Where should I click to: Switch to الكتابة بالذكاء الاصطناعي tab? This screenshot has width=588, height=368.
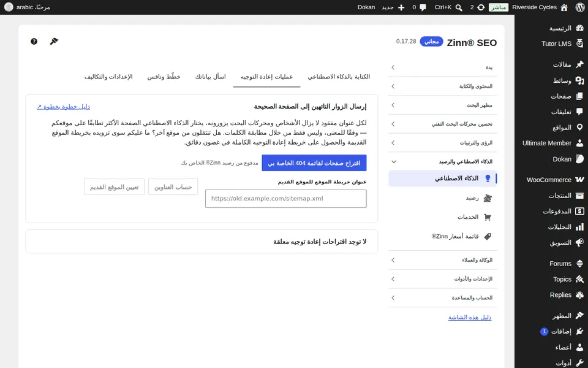pyautogui.click(x=339, y=77)
